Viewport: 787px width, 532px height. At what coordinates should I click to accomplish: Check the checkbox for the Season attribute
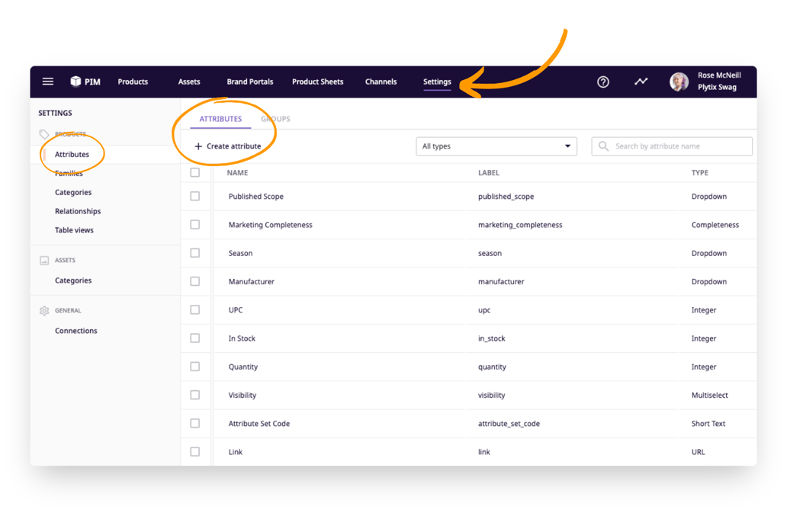tap(195, 253)
